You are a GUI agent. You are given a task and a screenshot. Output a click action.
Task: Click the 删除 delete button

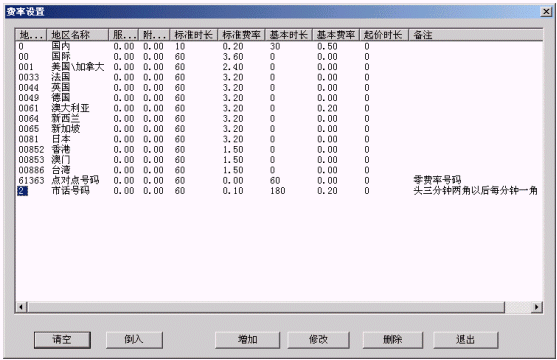(x=393, y=340)
